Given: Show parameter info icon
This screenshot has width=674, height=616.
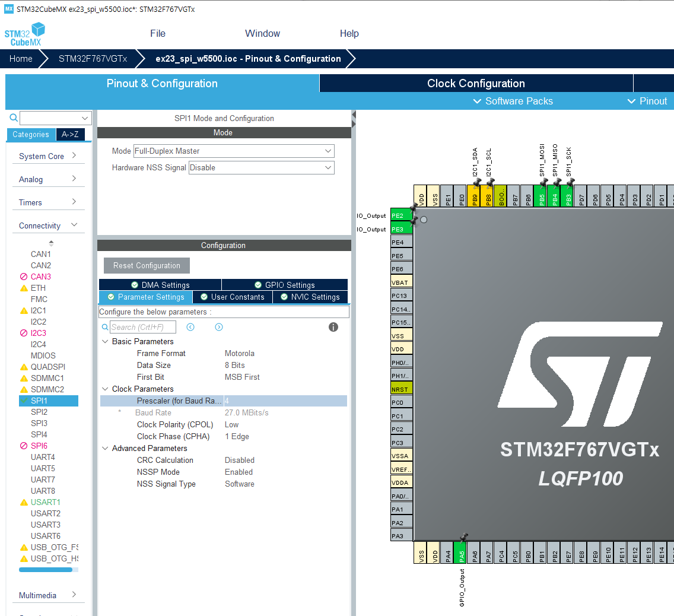Looking at the screenshot, I should [x=333, y=327].
